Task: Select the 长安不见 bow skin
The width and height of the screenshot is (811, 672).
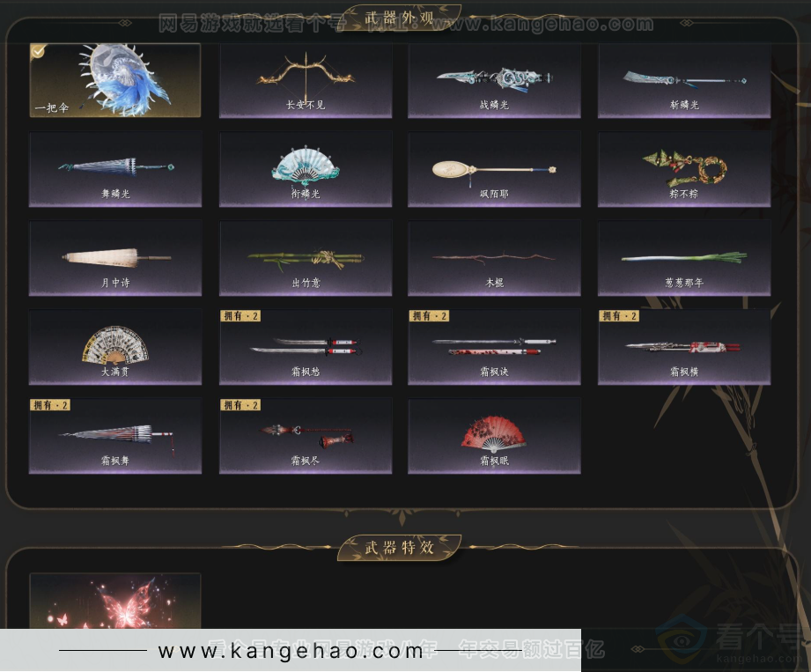Action: point(305,81)
